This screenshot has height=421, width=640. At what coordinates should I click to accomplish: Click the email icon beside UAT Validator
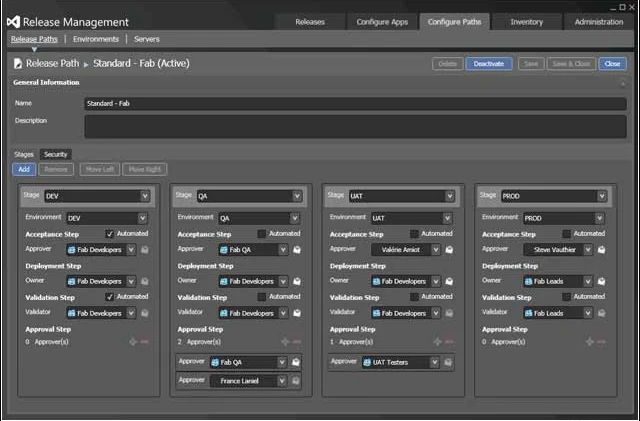pos(449,313)
